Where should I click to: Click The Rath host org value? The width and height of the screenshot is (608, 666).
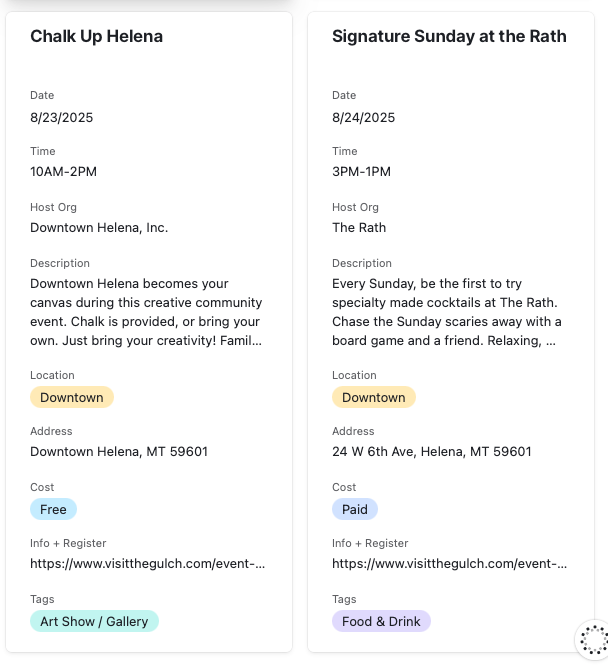pos(359,228)
